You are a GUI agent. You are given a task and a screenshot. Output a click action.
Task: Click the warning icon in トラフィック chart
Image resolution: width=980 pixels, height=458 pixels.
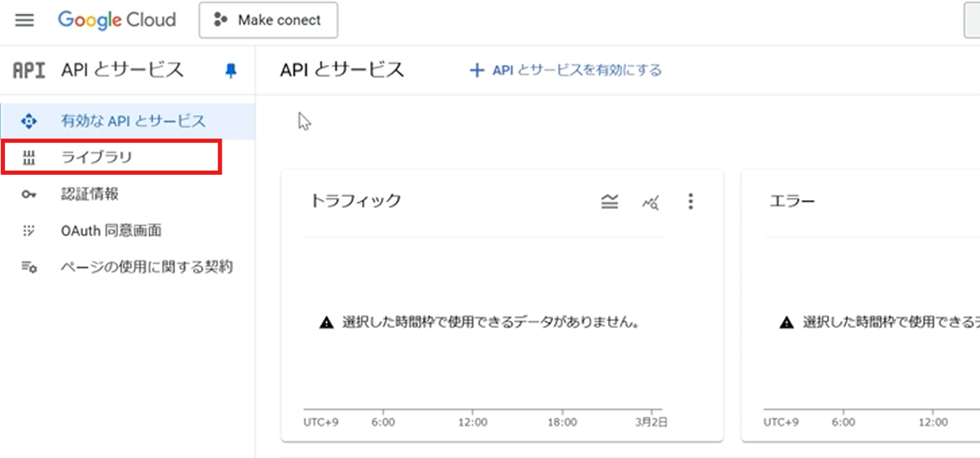click(326, 323)
